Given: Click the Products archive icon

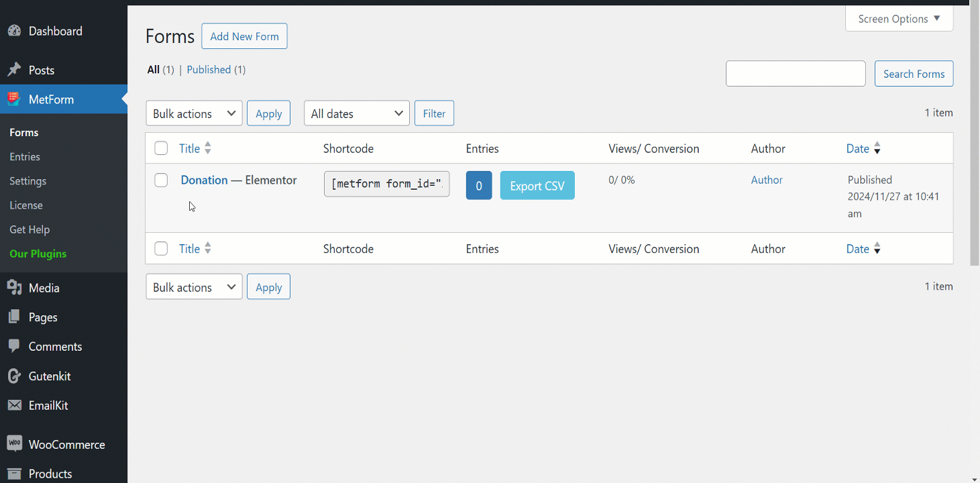Looking at the screenshot, I should [x=14, y=474].
